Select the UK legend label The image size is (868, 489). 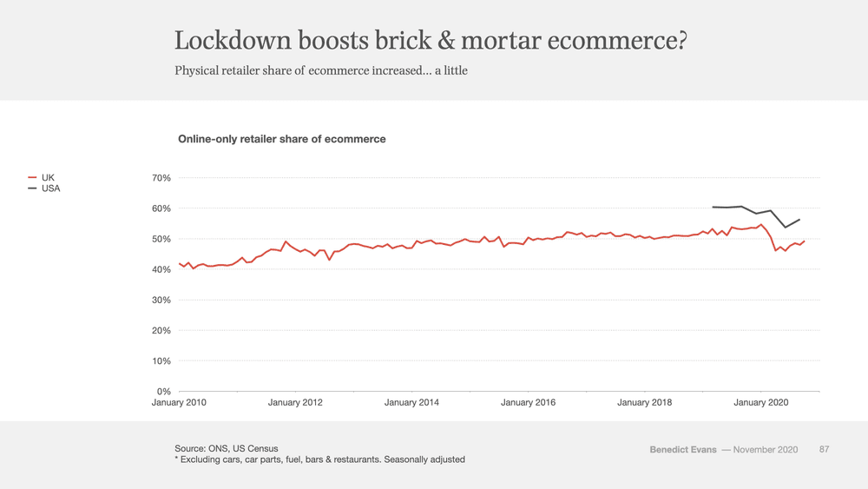tap(48, 177)
